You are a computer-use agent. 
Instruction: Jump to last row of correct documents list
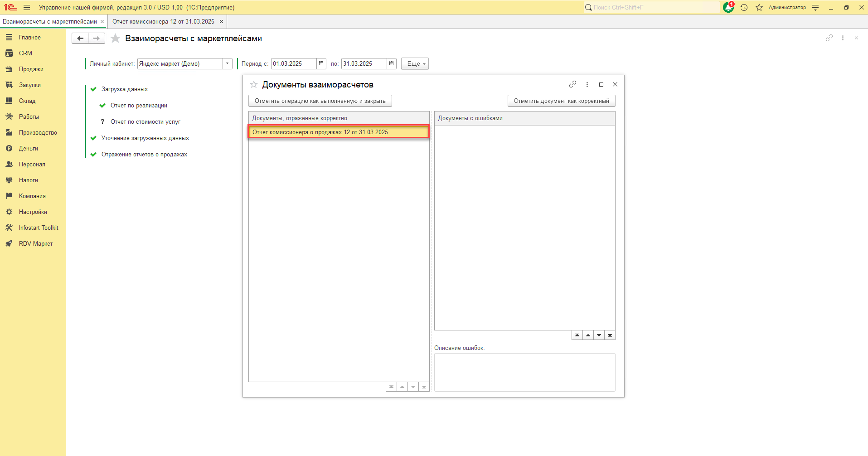pyautogui.click(x=424, y=387)
